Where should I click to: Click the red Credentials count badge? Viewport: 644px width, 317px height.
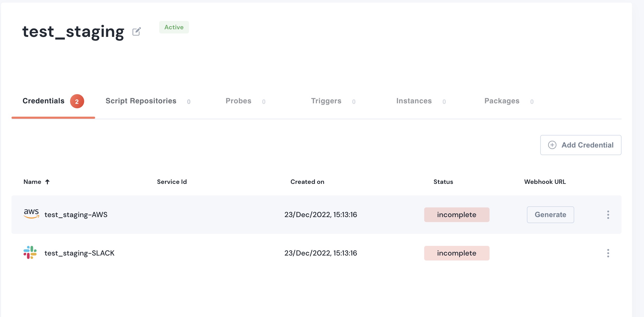coord(77,101)
